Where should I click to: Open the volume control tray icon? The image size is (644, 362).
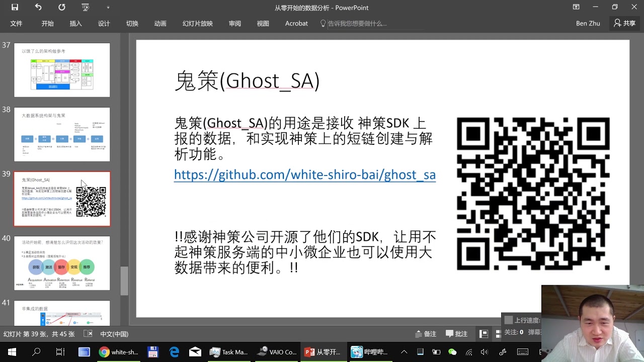point(485,352)
